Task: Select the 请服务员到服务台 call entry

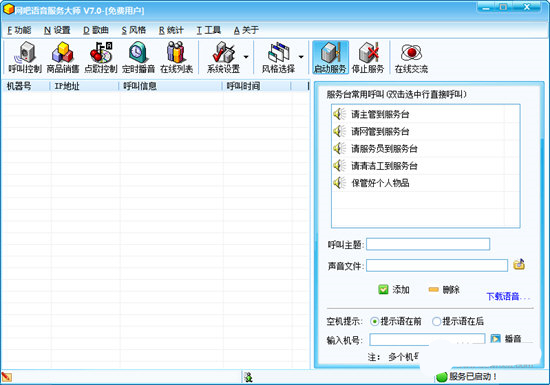Action: tap(425, 149)
